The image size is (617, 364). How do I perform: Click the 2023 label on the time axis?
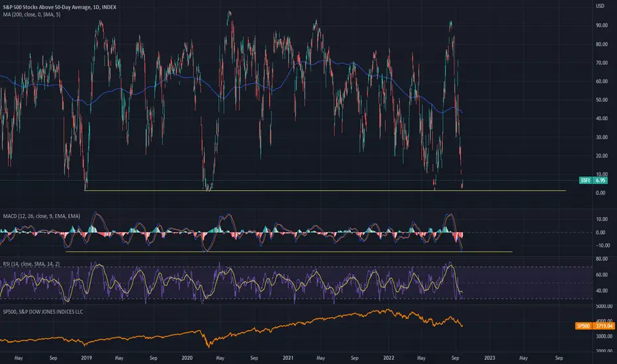click(489, 358)
